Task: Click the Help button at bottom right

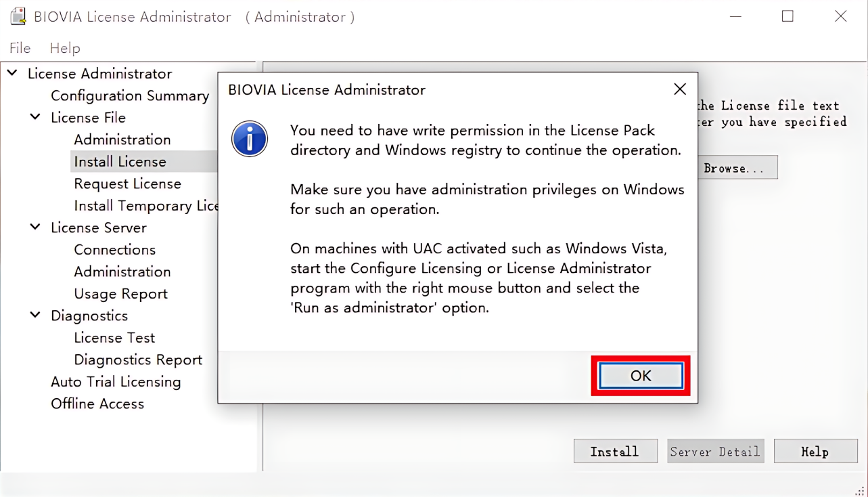Action: point(815,452)
